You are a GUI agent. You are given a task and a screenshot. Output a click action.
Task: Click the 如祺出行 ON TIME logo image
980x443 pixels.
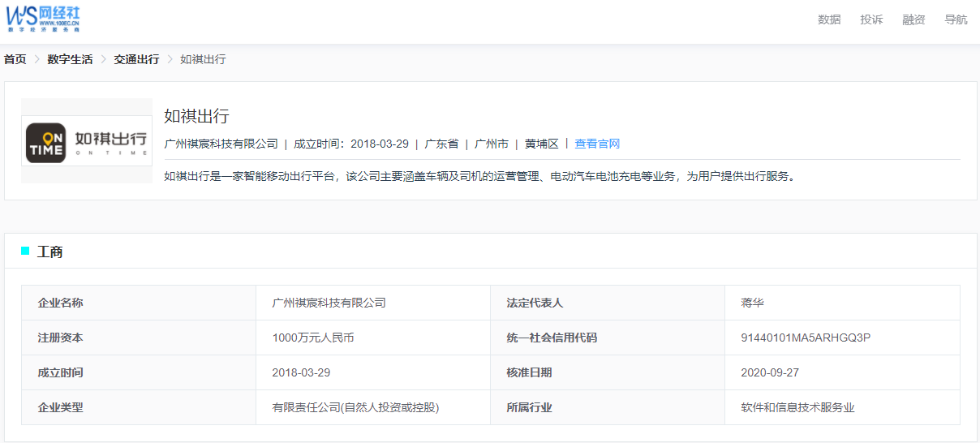(87, 141)
